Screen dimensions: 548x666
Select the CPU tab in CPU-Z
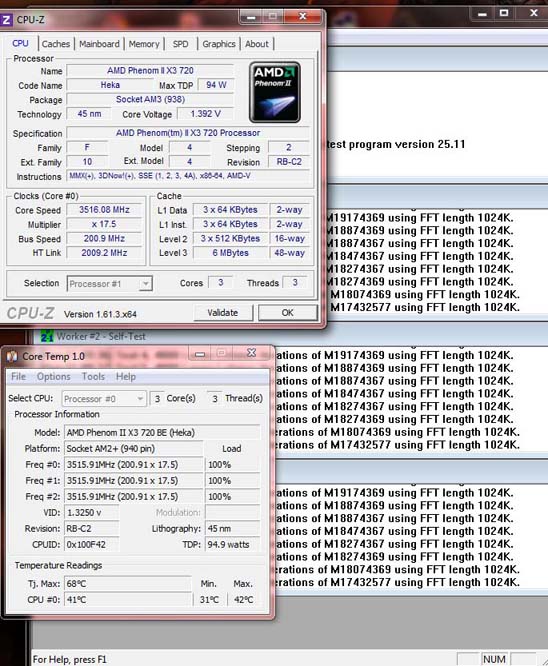(x=20, y=43)
